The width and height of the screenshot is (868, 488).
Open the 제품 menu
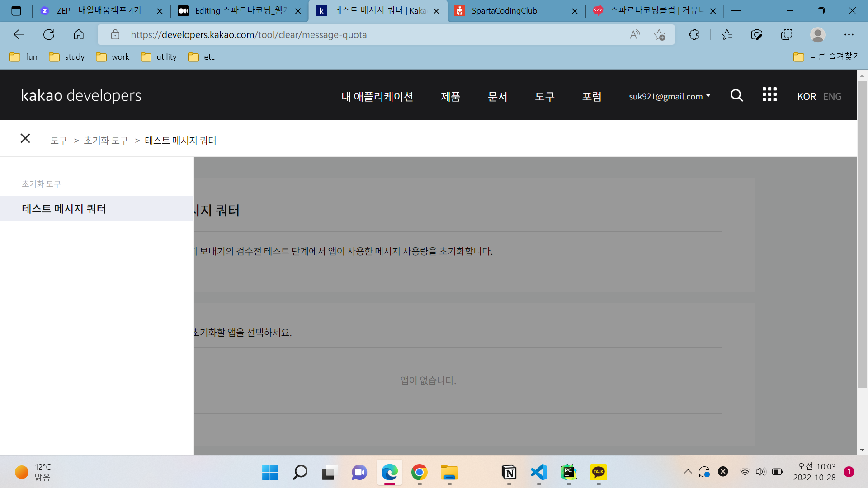point(450,96)
